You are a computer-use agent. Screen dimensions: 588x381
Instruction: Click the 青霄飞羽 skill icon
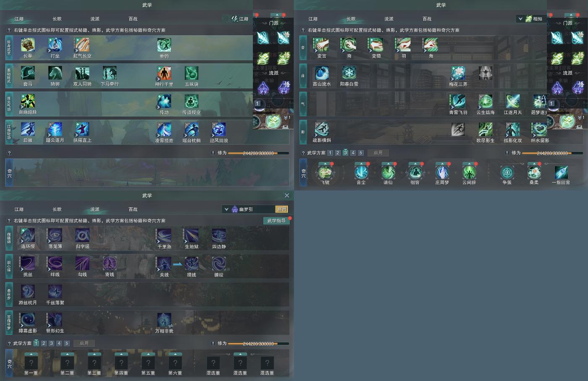click(x=458, y=101)
